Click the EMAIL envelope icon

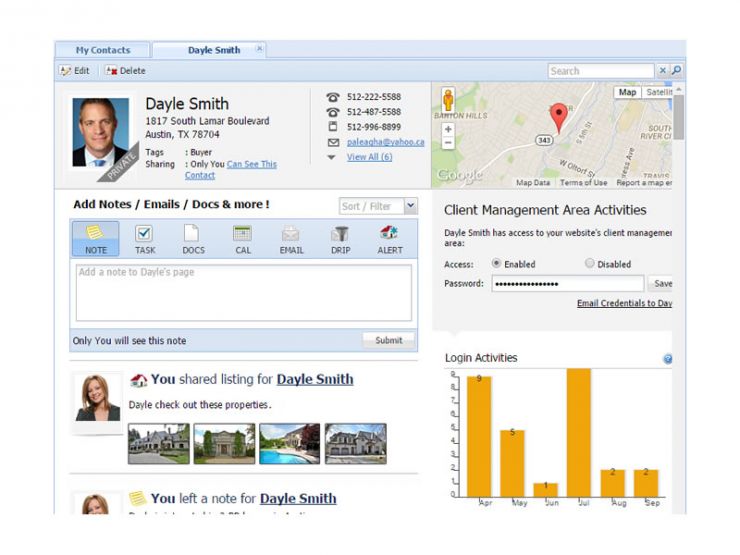(x=291, y=234)
